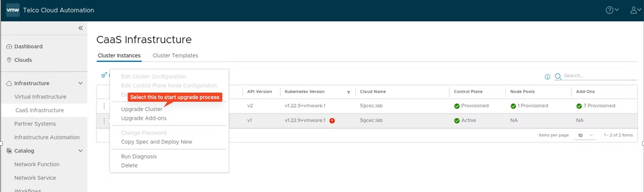The width and height of the screenshot is (644, 192).
Task: Sort by the API Version column header
Action: point(259,92)
